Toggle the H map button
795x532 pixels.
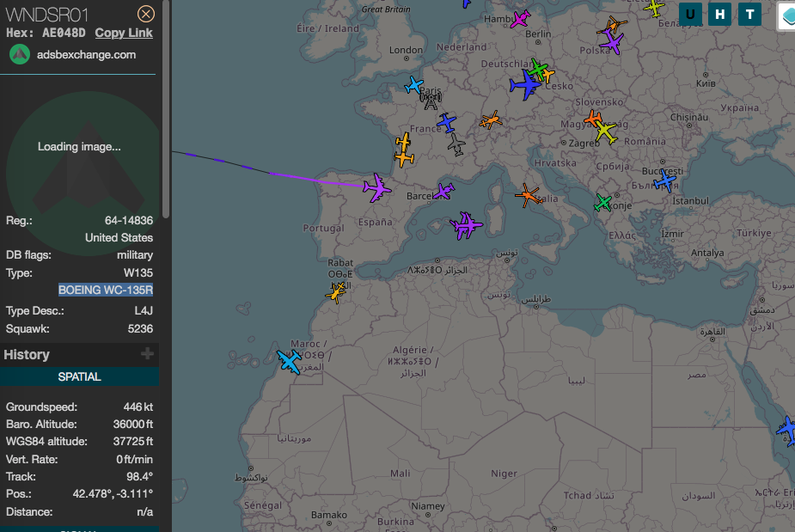pyautogui.click(x=719, y=15)
